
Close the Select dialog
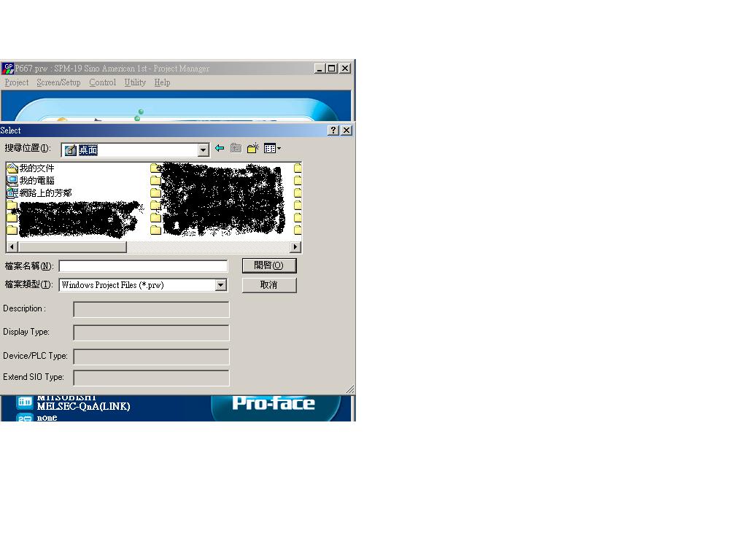(x=347, y=131)
